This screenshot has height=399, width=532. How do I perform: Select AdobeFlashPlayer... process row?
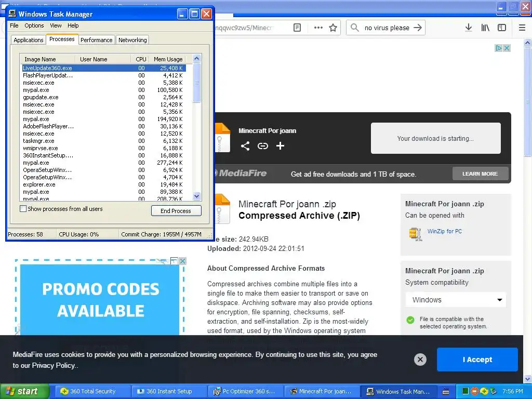click(x=104, y=126)
